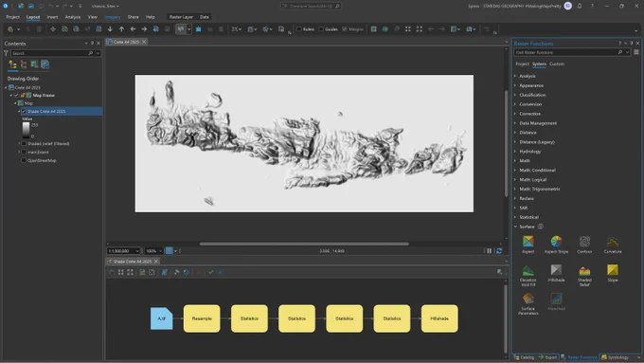Click the question mark help icon in the title bar
This screenshot has width=644, height=363.
[x=592, y=7]
